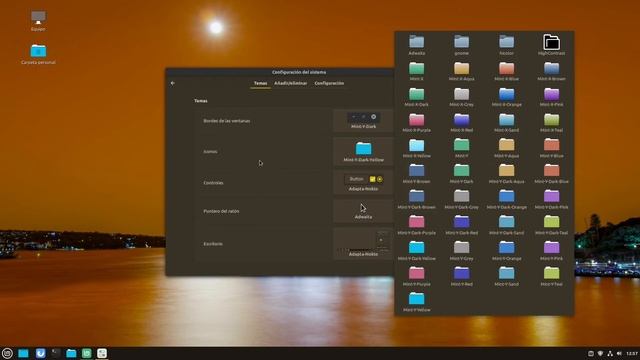Select the Mint-Y-Dark-Pink icon theme
Image resolution: width=640 pixels, height=360 pixels.
point(551,199)
